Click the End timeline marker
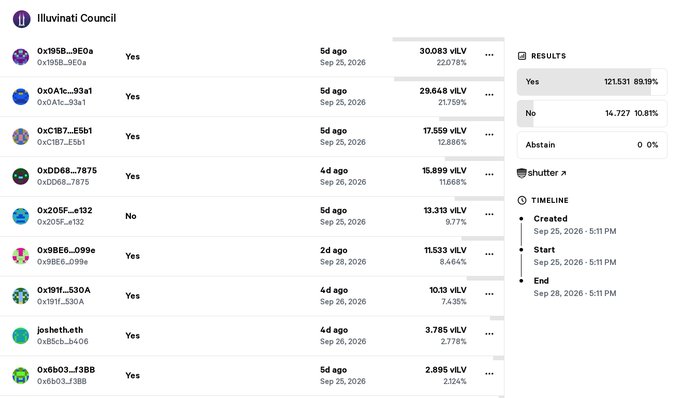The width and height of the screenshot is (680, 398). [x=521, y=281]
